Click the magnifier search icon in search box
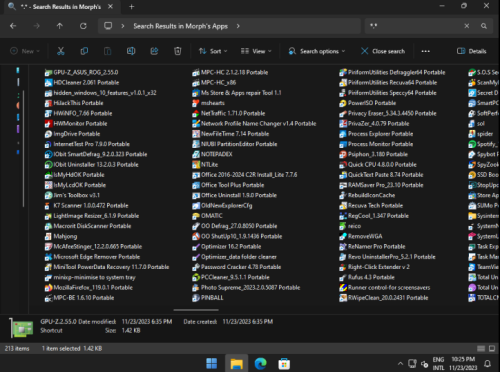This screenshot has width=500, height=372. coord(484,26)
